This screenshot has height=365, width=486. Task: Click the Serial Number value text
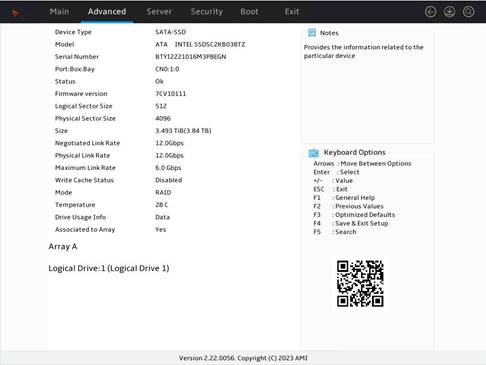pyautogui.click(x=191, y=57)
